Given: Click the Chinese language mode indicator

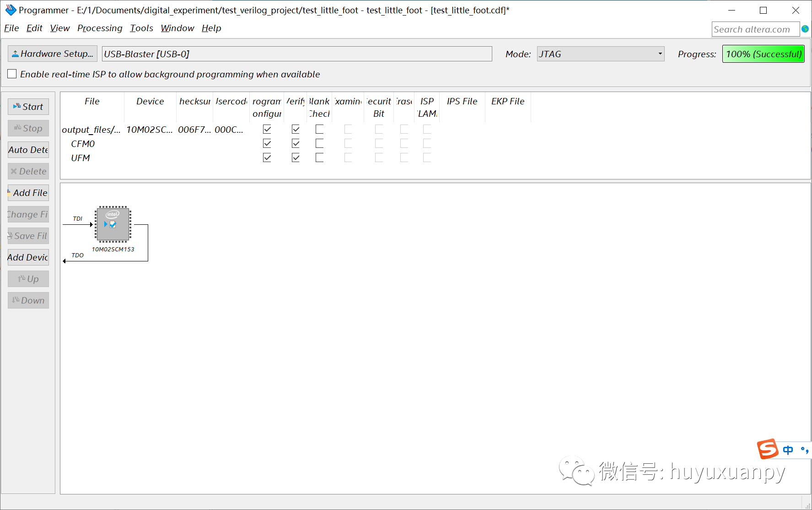Looking at the screenshot, I should pyautogui.click(x=788, y=450).
